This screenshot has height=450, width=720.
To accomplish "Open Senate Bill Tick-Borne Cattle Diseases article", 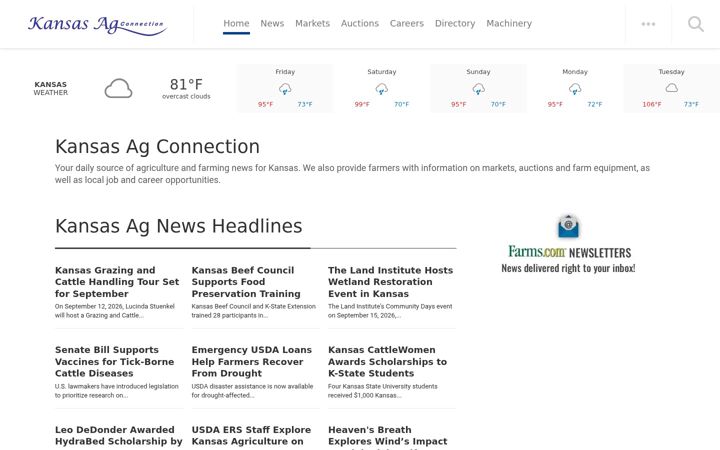I will click(114, 361).
